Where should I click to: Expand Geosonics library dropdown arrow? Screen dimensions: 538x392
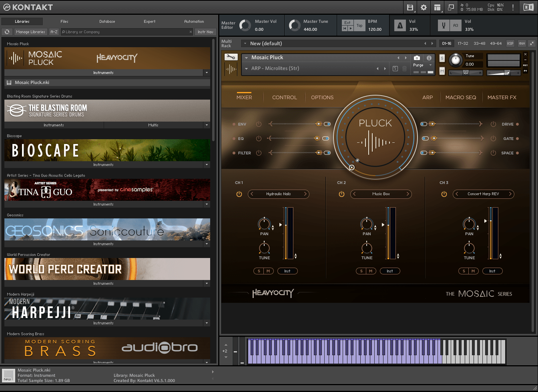(207, 244)
